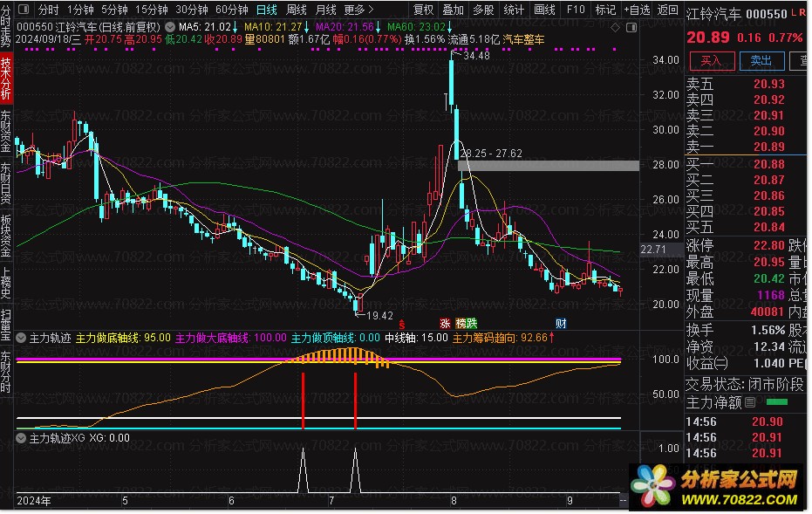The height and width of the screenshot is (514, 812).
Task: Click the gray 28.25 - 27.62 gap bar
Action: point(549,166)
